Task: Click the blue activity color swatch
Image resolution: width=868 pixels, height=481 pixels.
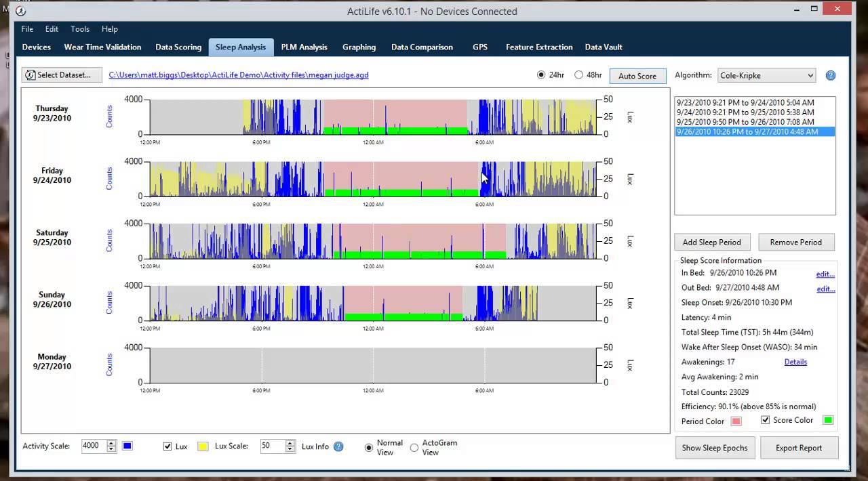Action: tap(127, 446)
